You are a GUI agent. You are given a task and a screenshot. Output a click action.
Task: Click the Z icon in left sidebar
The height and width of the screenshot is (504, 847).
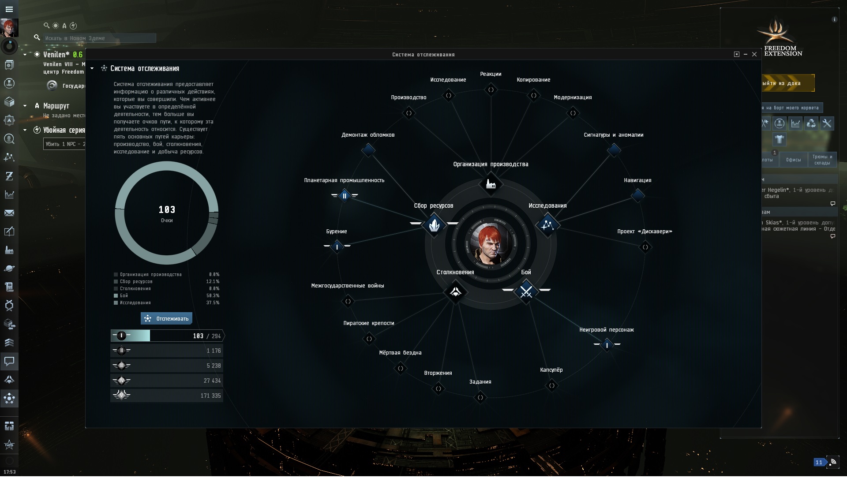pyautogui.click(x=9, y=176)
